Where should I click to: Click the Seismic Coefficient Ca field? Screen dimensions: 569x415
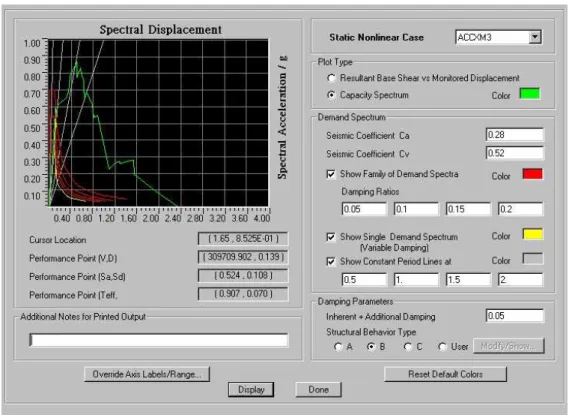pos(515,135)
